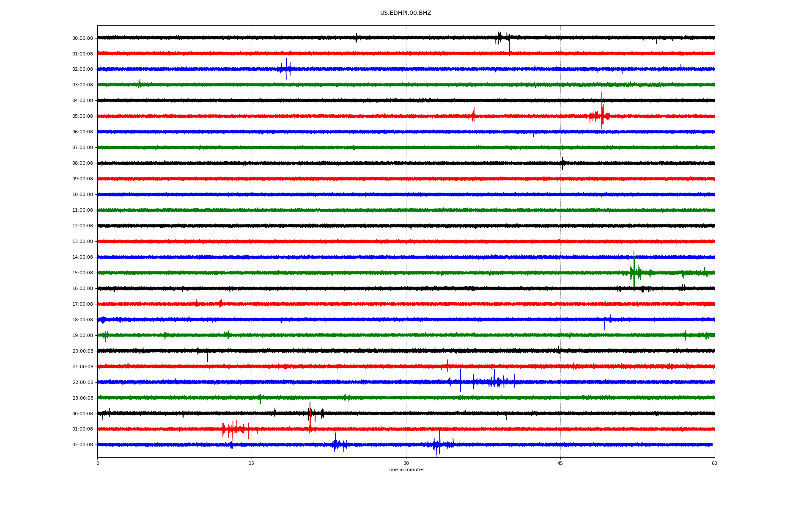Click the x-axis tick label 45
This screenshot has width=812, height=508.
tap(560, 464)
